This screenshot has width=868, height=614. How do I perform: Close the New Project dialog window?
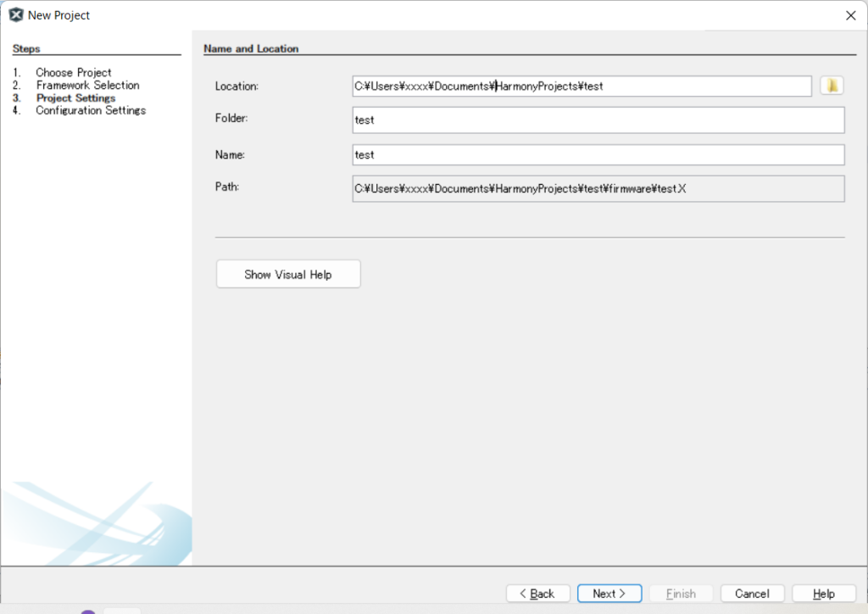point(850,15)
